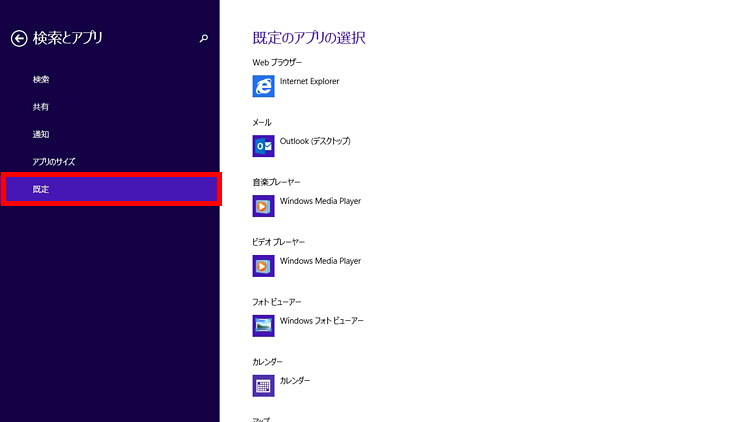
Task: Open the search magnifier icon in sidebar
Action: pyautogui.click(x=204, y=39)
